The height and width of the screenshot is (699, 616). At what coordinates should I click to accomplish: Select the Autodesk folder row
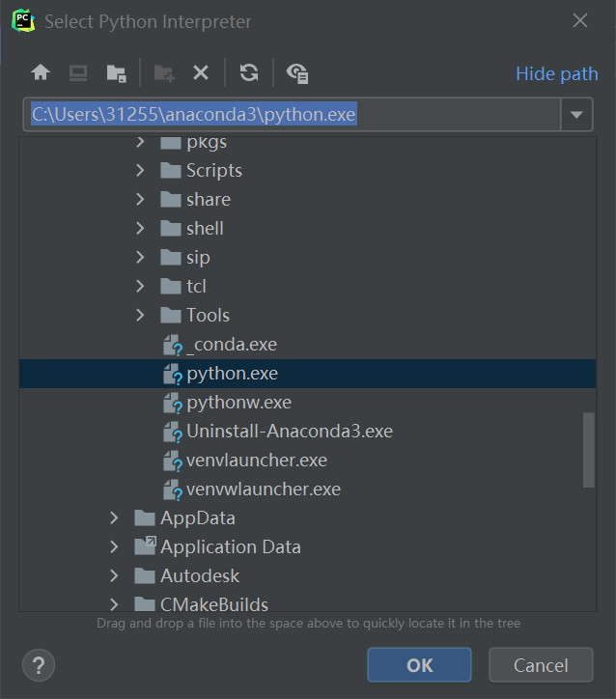point(308,576)
